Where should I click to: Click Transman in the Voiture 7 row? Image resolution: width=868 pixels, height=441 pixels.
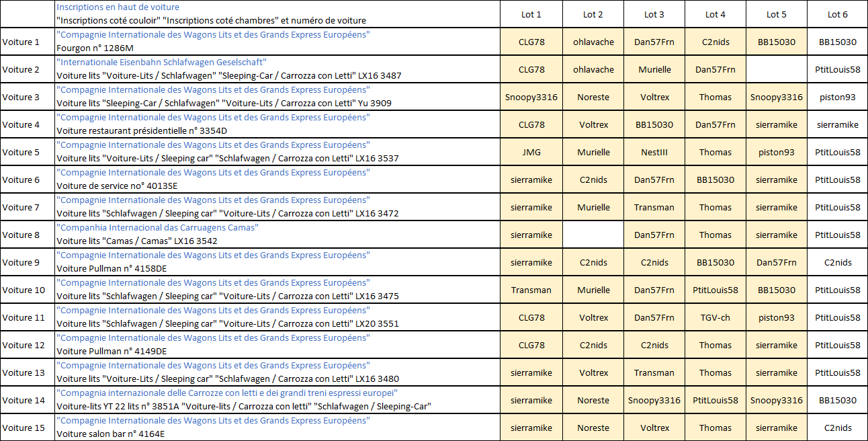[654, 207]
